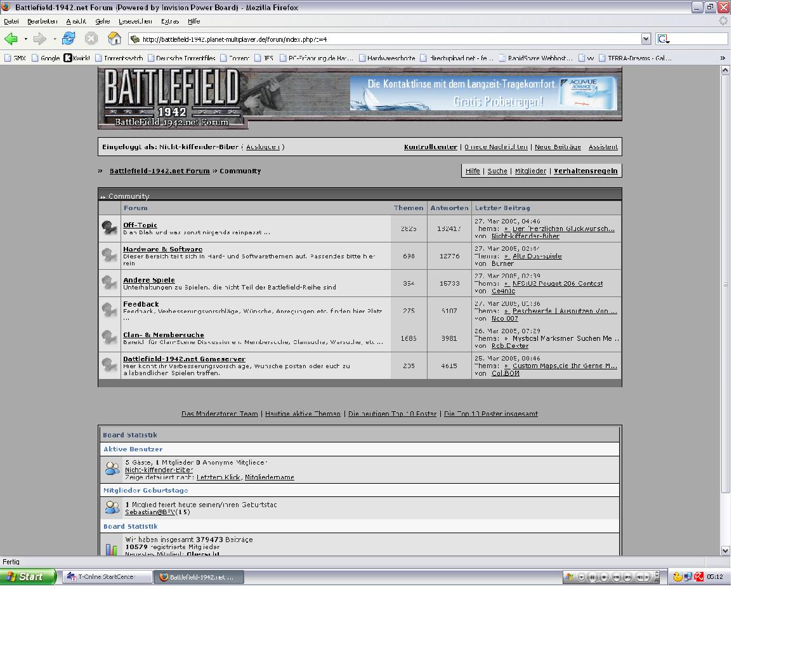This screenshot has width=812, height=650.
Task: Open the Suche search link
Action: (497, 171)
